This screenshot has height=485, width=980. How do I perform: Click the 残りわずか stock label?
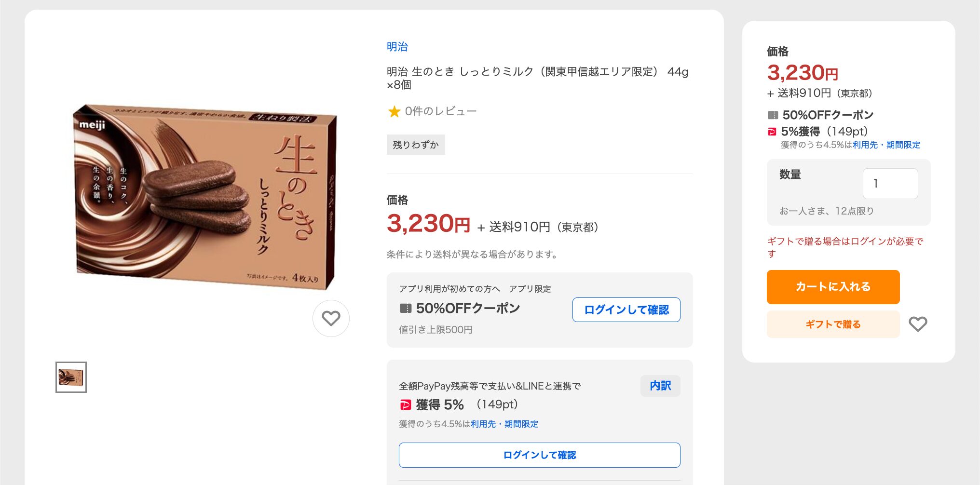pos(416,145)
